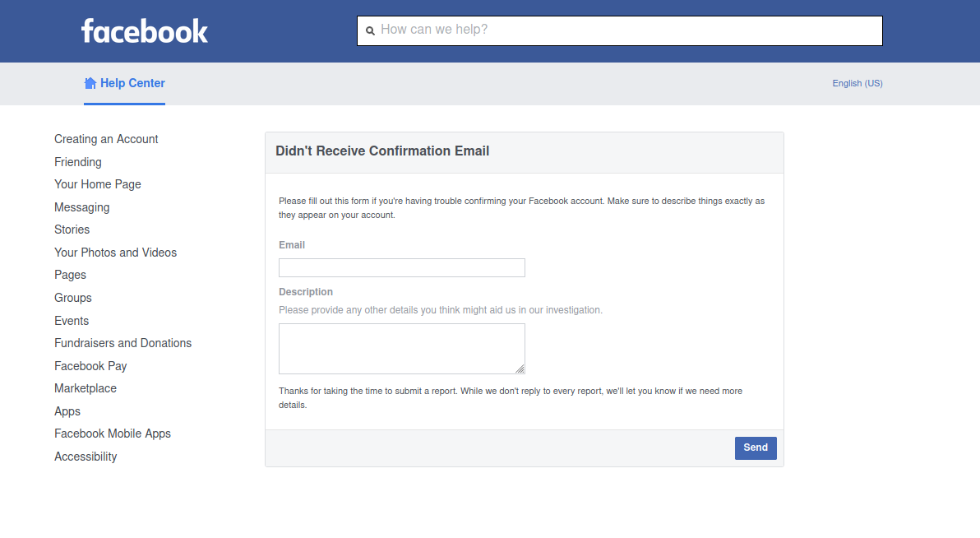The image size is (980, 538).
Task: Click the 'Didn't Receive Confirmation Email' heading
Action: pos(382,151)
